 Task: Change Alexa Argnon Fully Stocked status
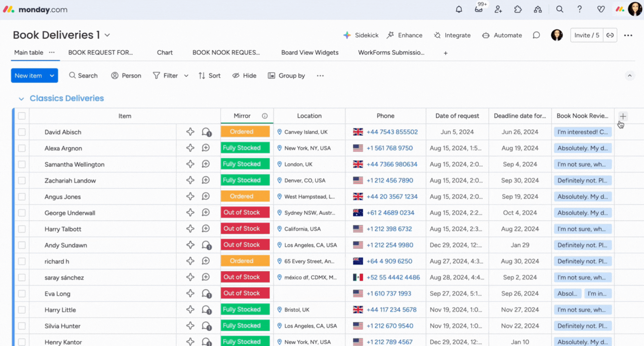pos(245,148)
